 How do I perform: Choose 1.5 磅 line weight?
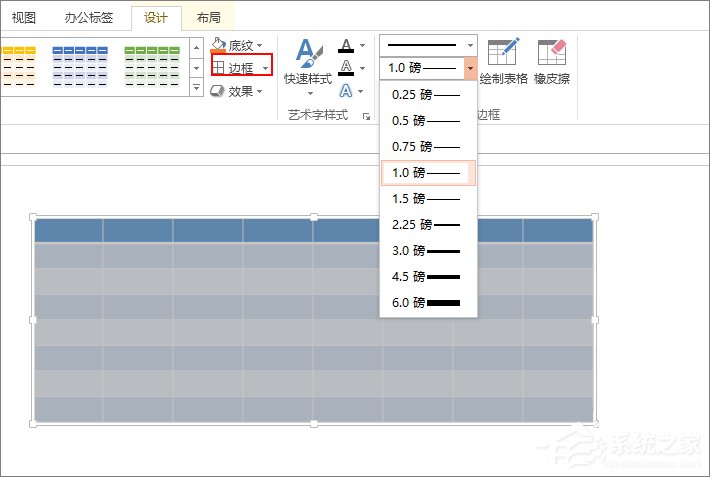tap(428, 198)
